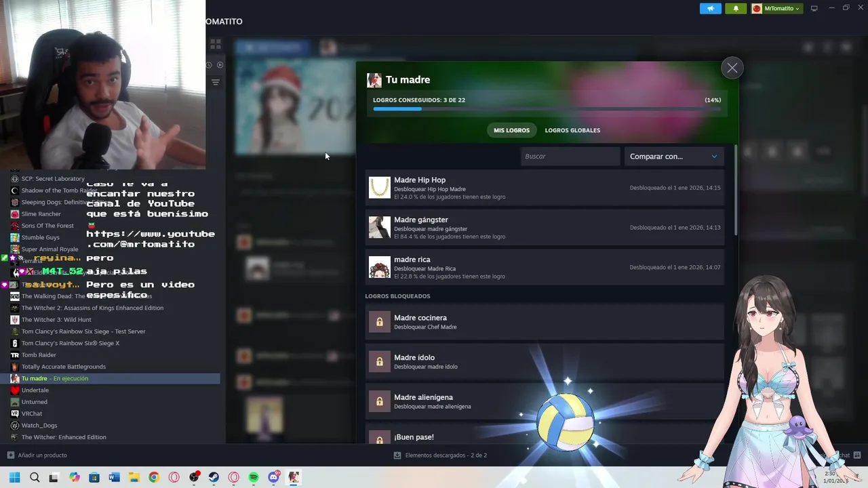Screen dimensions: 868x488
Task: Click Añadir un producto link
Action: tap(37, 455)
